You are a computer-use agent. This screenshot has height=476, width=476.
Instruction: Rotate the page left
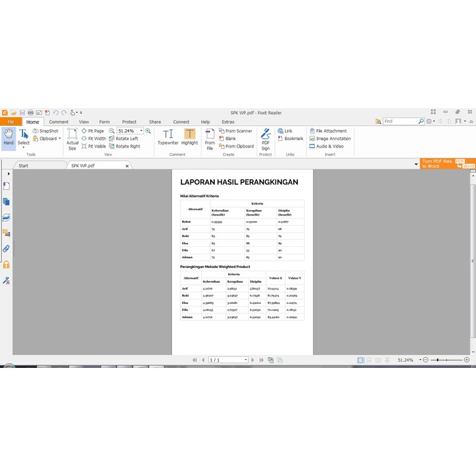point(124,139)
